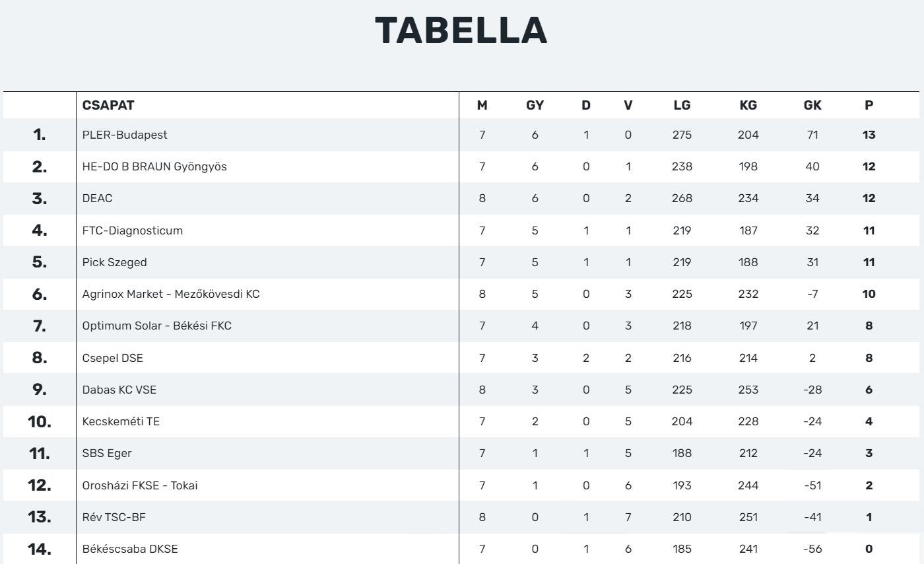
Task: Click the CSAPAT column header
Action: tap(108, 105)
